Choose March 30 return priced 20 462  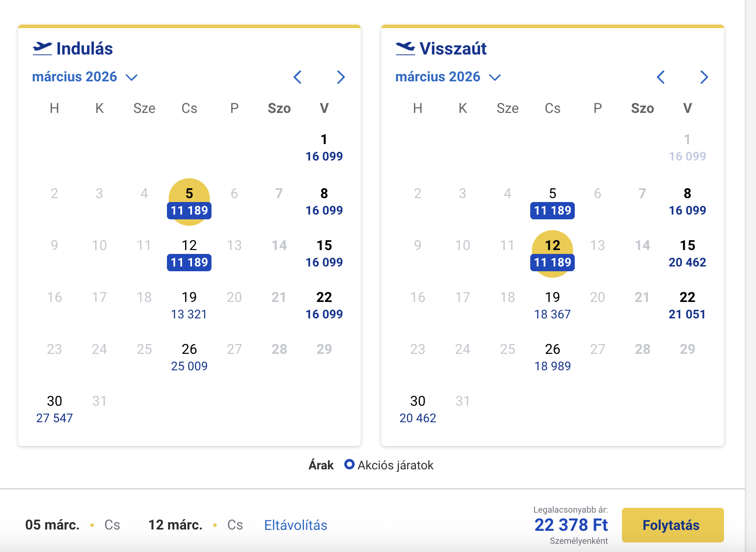(418, 409)
